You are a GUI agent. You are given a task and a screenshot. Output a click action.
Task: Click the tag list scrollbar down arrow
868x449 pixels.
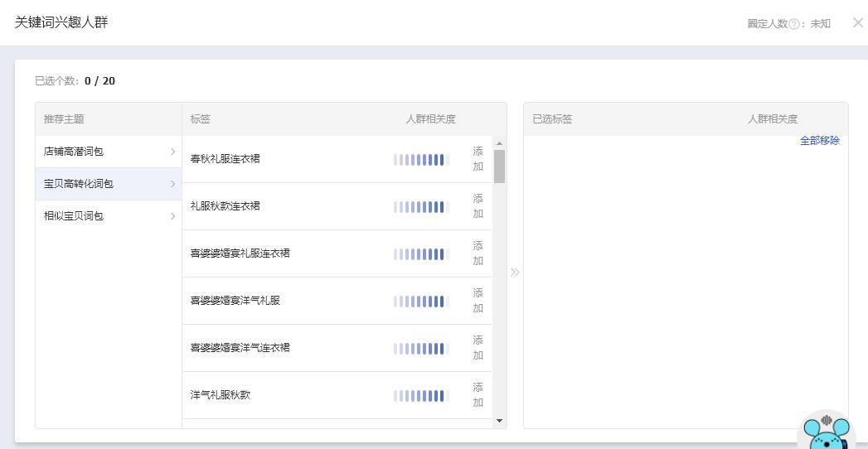[x=499, y=421]
